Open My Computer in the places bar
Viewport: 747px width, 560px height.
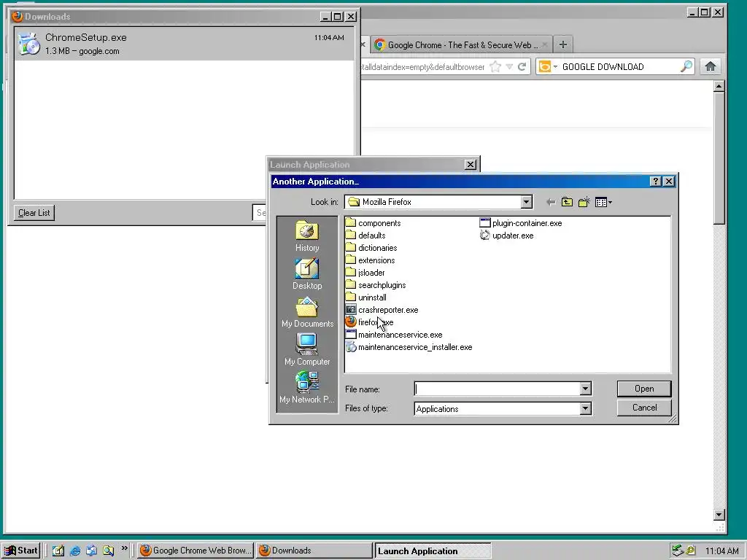pos(307,350)
